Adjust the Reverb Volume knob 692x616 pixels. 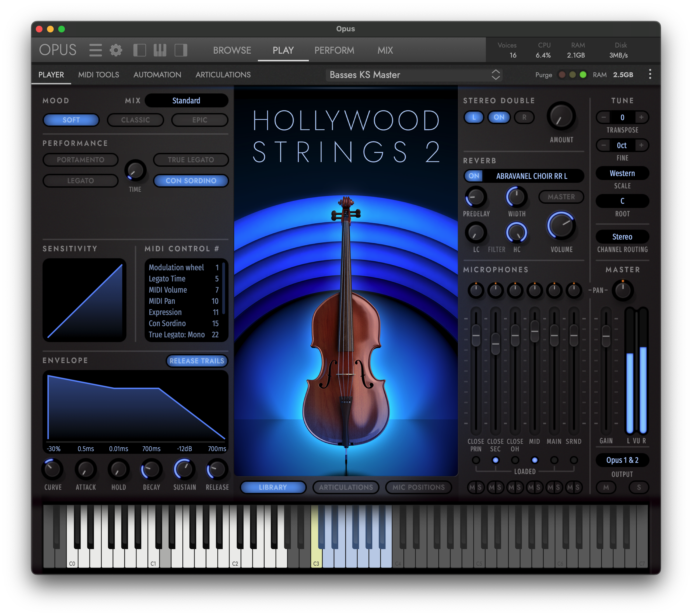561,226
